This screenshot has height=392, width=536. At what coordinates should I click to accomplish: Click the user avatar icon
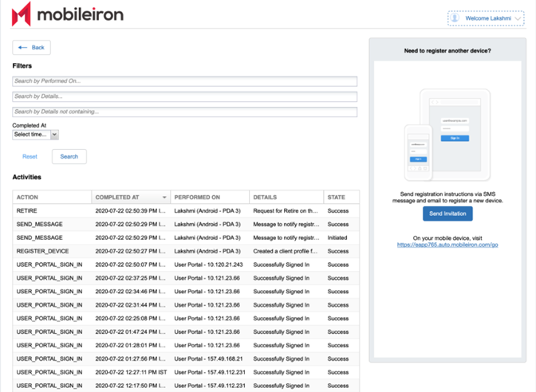point(455,18)
